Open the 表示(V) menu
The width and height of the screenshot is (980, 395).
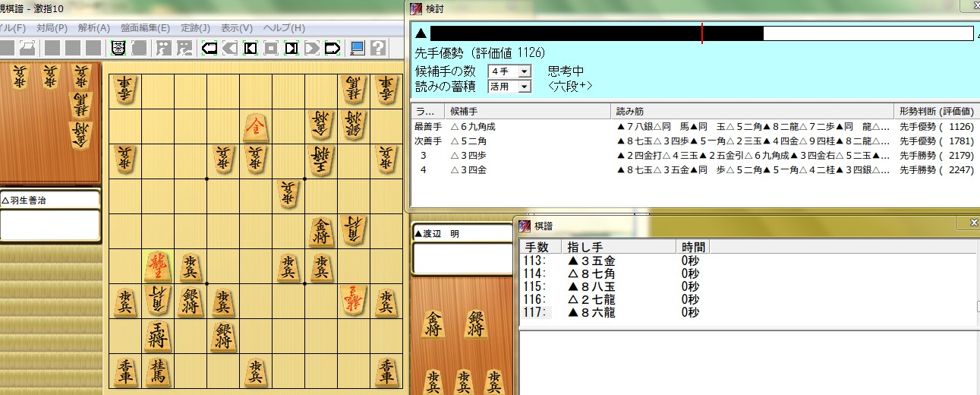point(237,28)
